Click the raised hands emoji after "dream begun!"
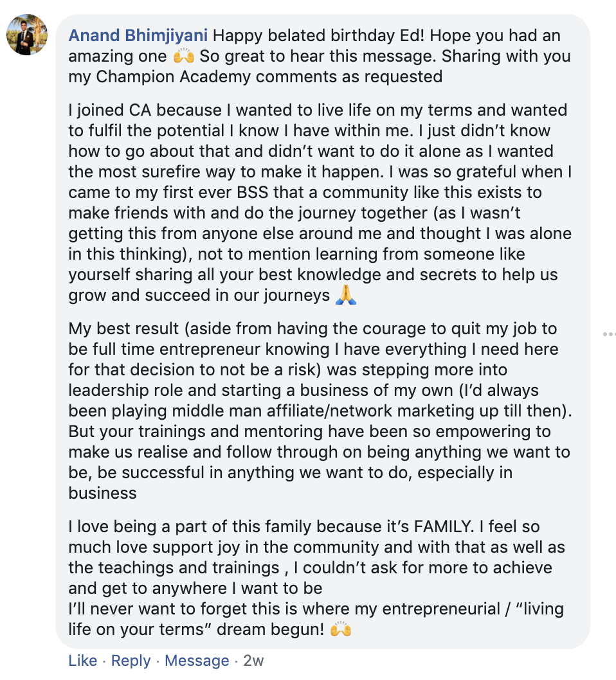 pyautogui.click(x=341, y=630)
